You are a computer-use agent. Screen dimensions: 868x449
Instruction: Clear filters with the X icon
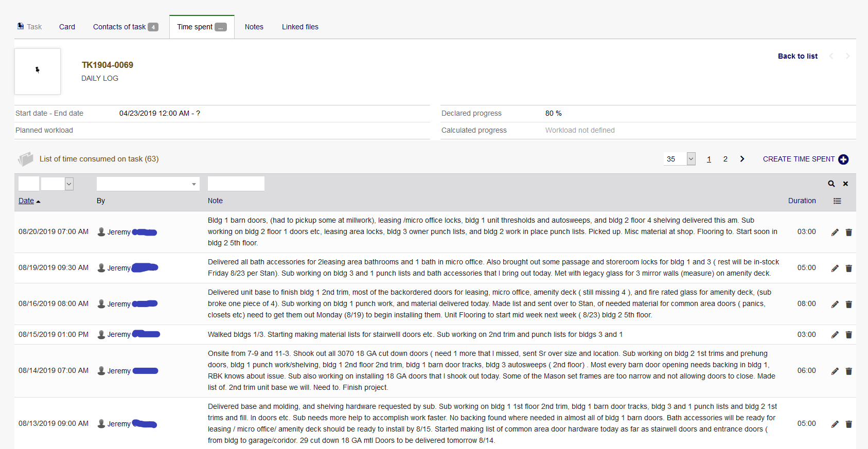tap(845, 184)
